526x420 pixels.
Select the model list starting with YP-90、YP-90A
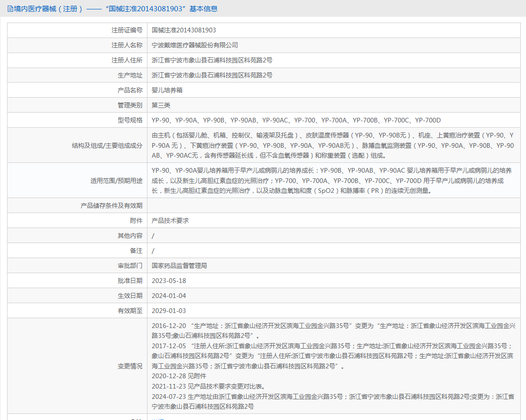point(296,120)
